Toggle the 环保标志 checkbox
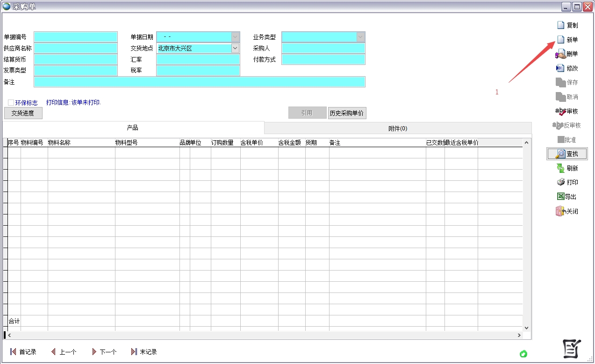595x364 pixels. (11, 102)
